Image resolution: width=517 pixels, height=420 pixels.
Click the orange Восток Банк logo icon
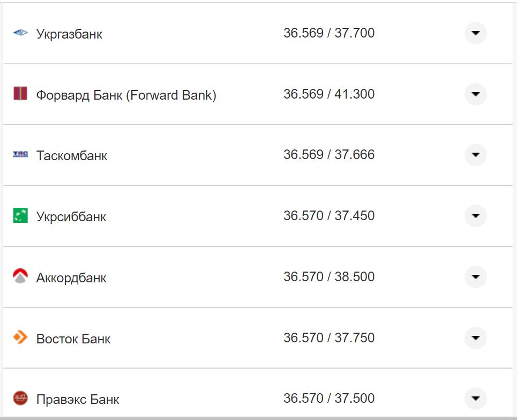(x=20, y=337)
